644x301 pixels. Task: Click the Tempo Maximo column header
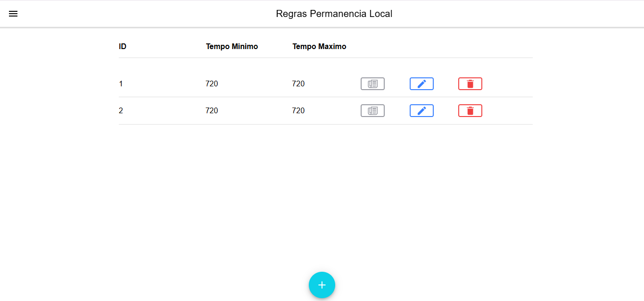pyautogui.click(x=319, y=46)
